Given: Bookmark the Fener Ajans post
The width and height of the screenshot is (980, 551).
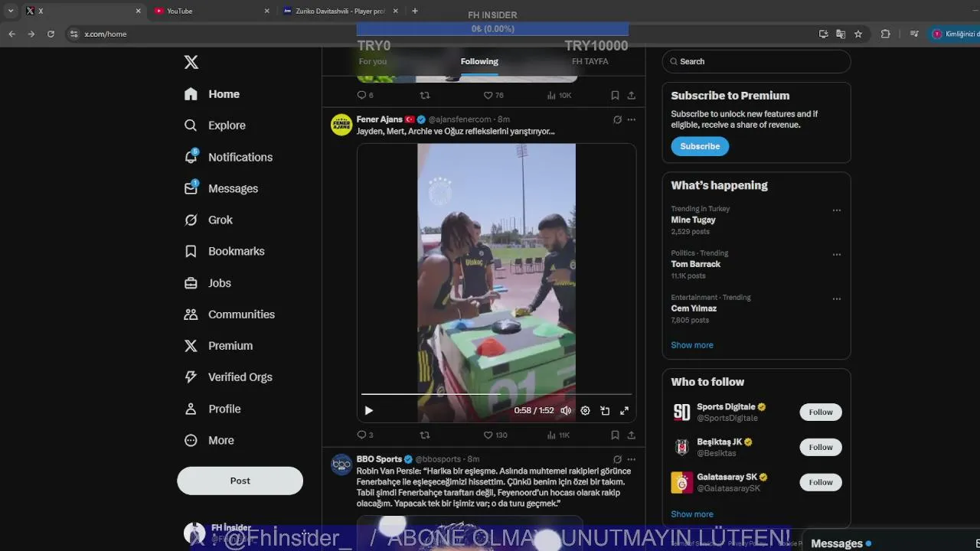Looking at the screenshot, I should (x=615, y=435).
